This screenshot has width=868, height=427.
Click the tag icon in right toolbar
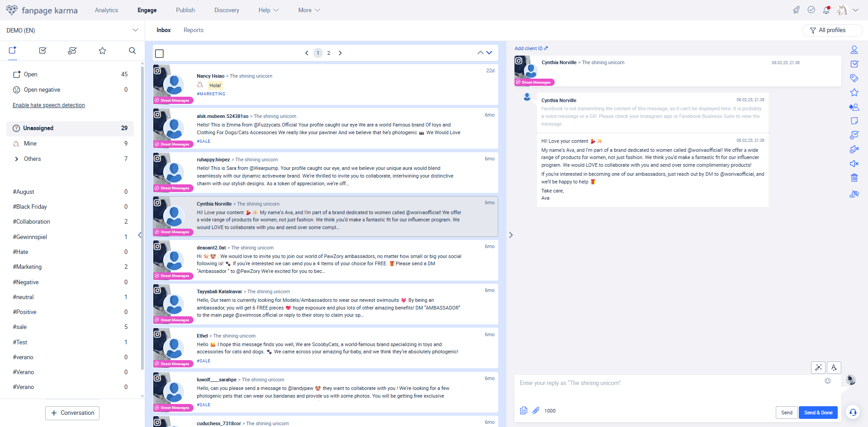click(x=854, y=78)
